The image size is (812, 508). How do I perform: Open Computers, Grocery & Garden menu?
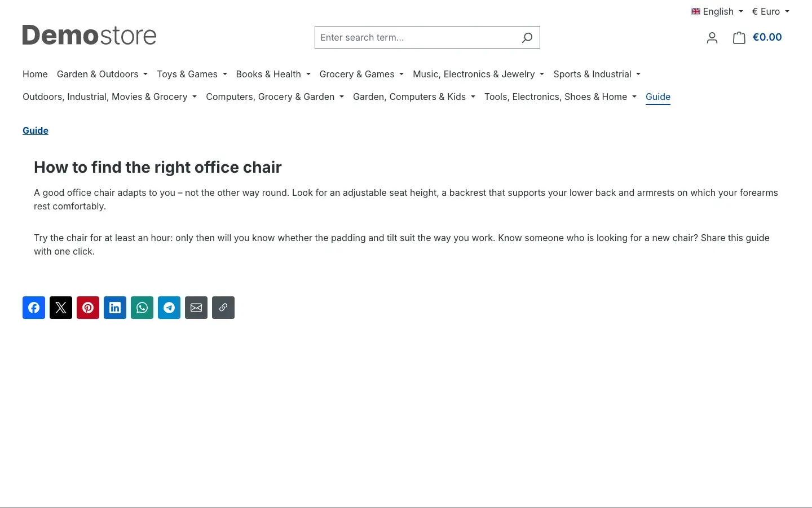[x=275, y=97]
